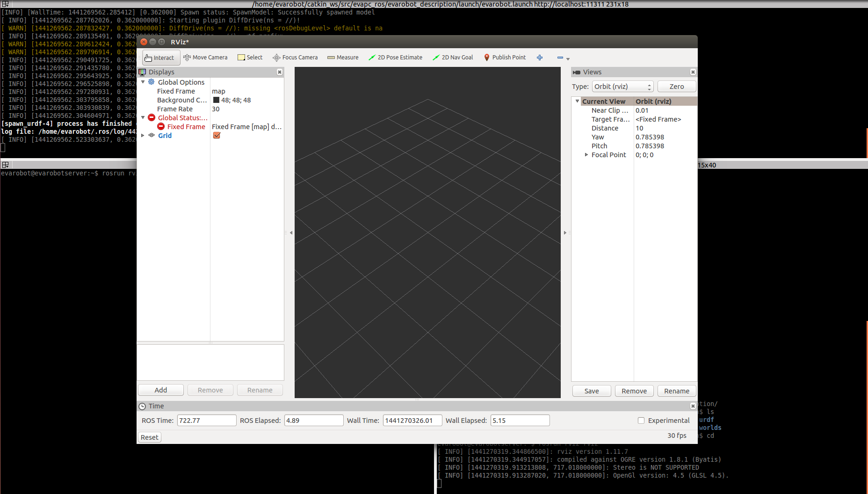Image resolution: width=868 pixels, height=494 pixels.
Task: Pick the Measure tool
Action: [343, 58]
